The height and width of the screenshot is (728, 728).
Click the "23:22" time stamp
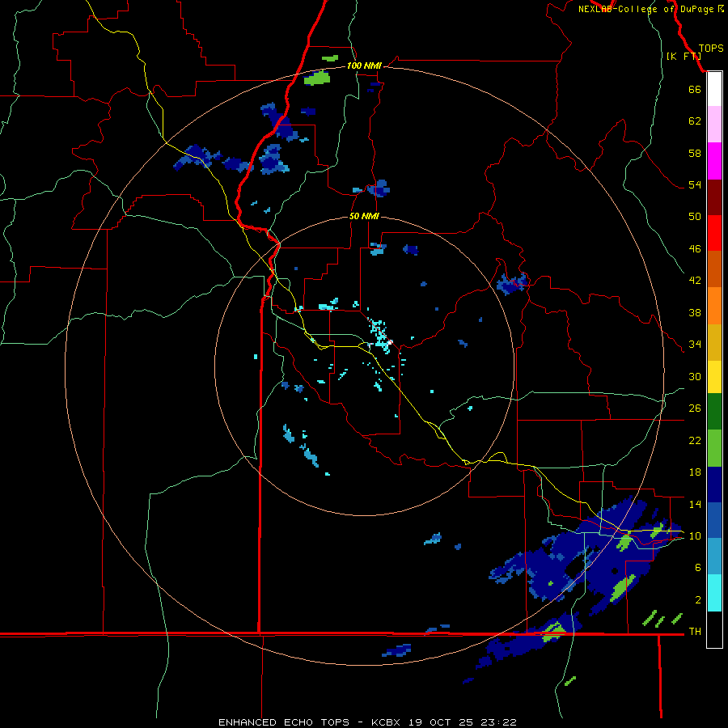coord(497,722)
